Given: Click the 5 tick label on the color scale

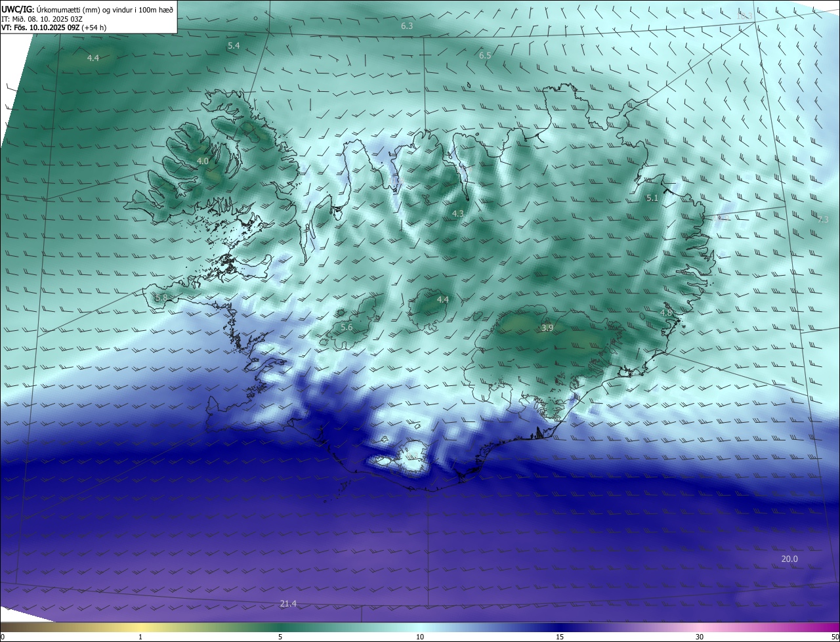Looking at the screenshot, I should tap(280, 637).
